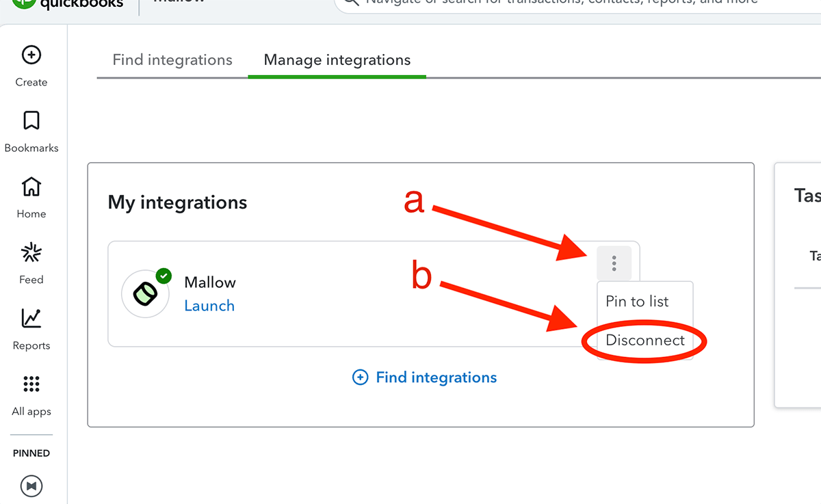Image resolution: width=821 pixels, height=504 pixels.
Task: Click the green connected checkmark badge
Action: coord(164,276)
